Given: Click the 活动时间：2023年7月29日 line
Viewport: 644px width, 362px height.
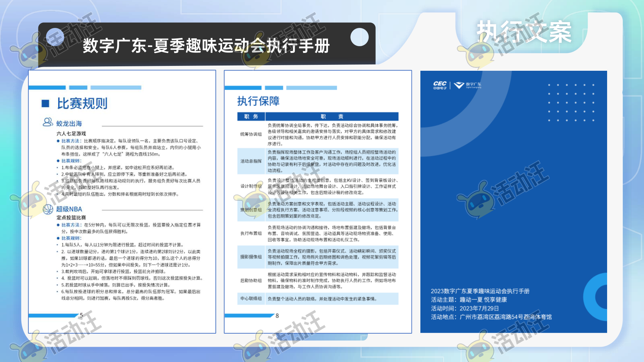Looking at the screenshot, I should click(465, 308).
